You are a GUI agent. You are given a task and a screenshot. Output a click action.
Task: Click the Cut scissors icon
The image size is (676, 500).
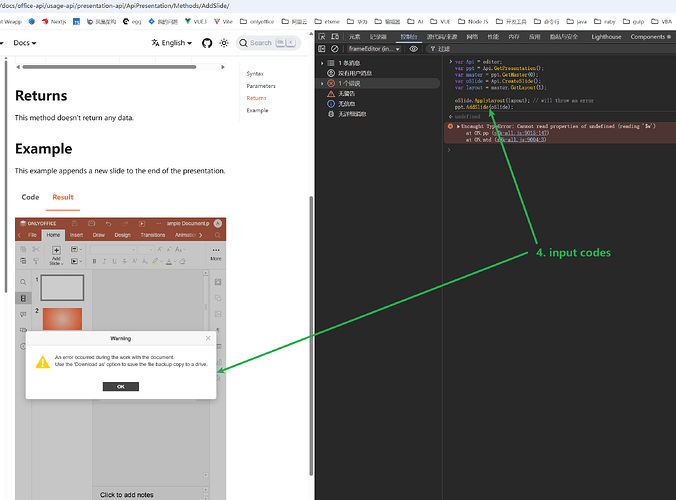[x=36, y=249]
